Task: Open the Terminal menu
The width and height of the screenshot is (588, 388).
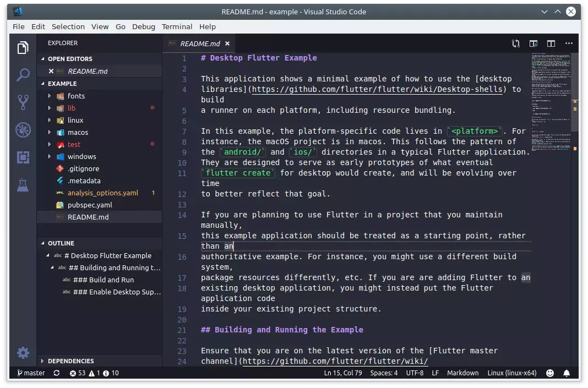Action: [177, 26]
